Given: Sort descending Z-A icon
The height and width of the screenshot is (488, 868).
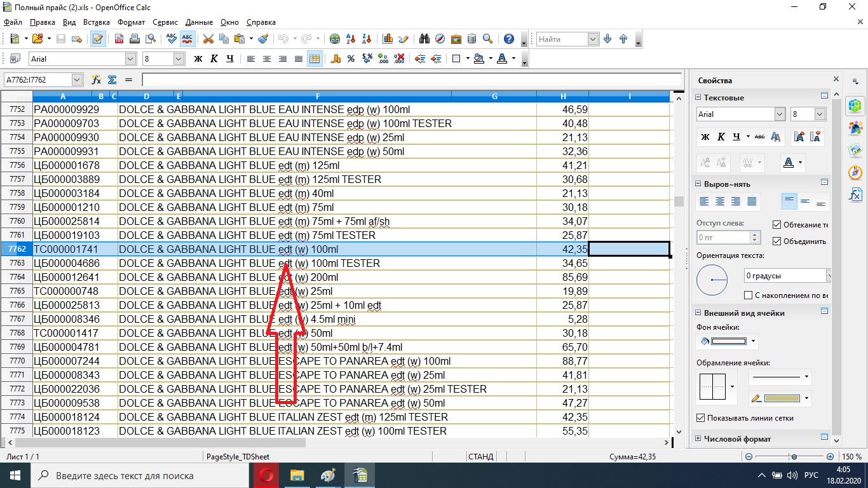Looking at the screenshot, I should 367,39.
